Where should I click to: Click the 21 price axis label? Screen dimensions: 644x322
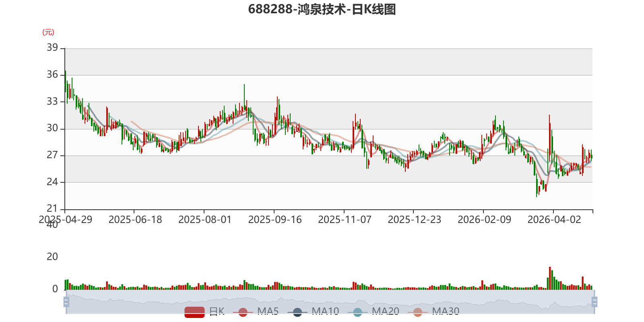[52, 208]
